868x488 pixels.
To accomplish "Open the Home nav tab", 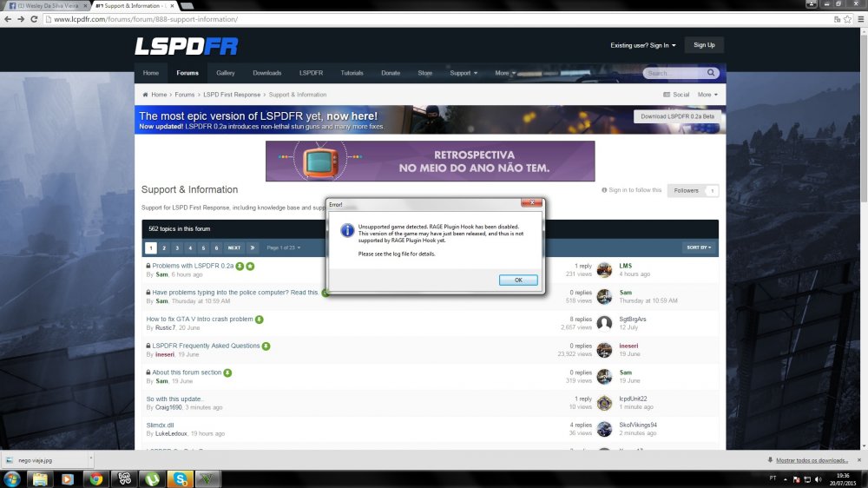I will (x=150, y=73).
